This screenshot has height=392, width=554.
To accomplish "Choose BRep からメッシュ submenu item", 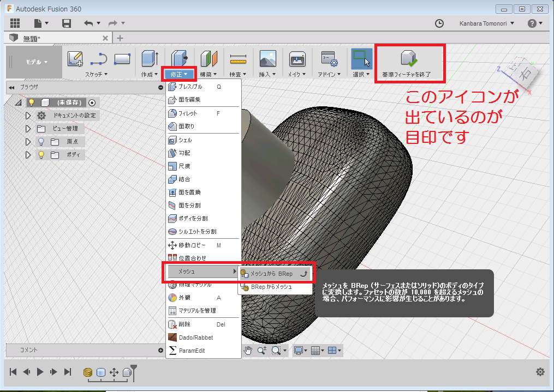I will [x=275, y=287].
